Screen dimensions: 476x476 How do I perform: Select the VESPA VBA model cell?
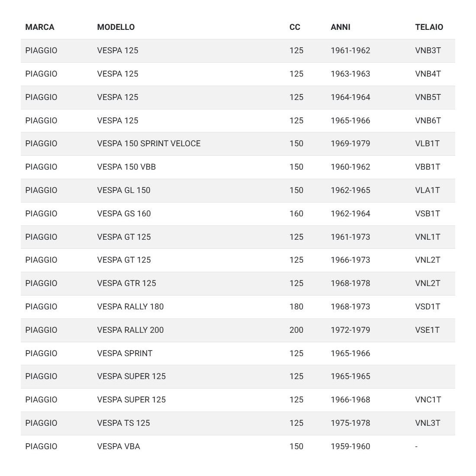click(x=119, y=447)
